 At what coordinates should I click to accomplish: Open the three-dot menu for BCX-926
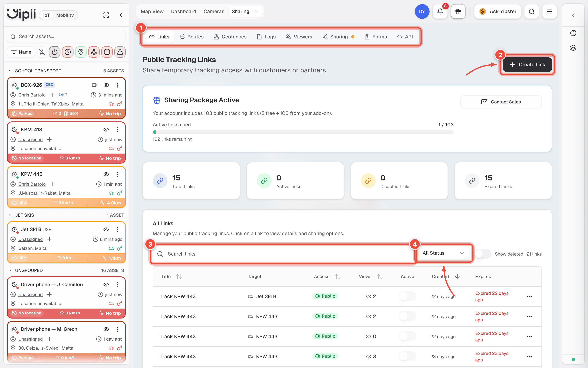point(118,85)
